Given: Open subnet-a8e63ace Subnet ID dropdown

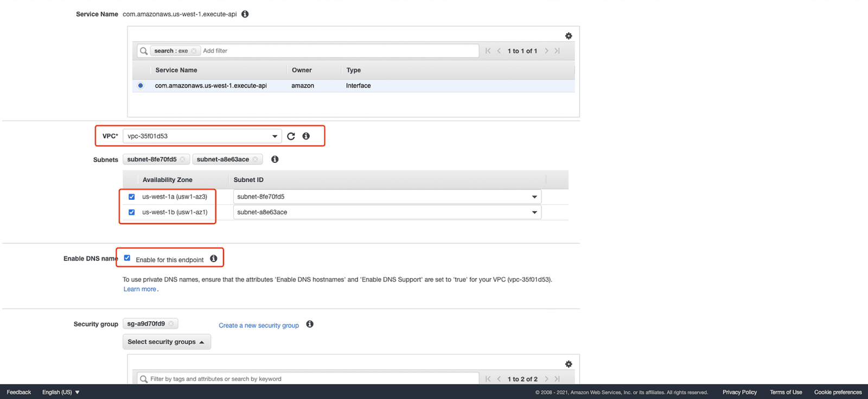Looking at the screenshot, I should pos(387,212).
